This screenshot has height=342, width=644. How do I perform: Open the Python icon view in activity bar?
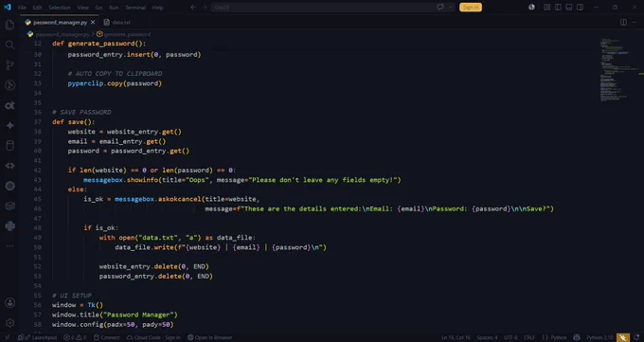click(9, 226)
